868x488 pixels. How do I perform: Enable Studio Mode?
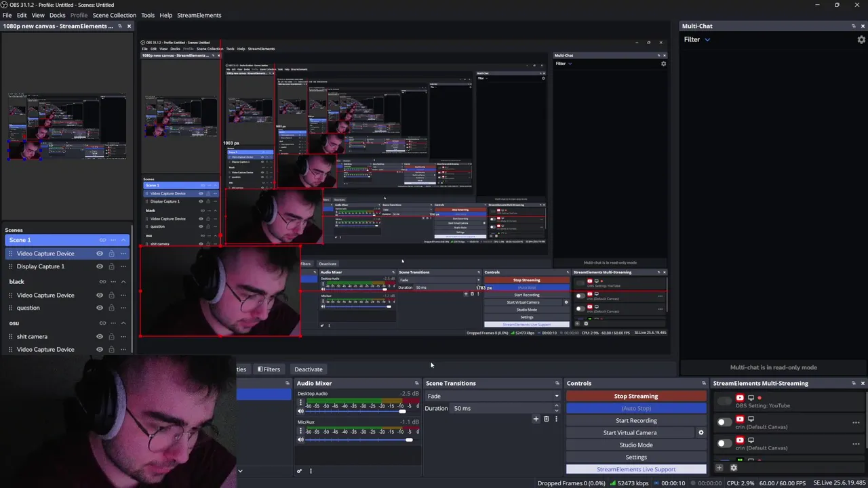[636, 445]
